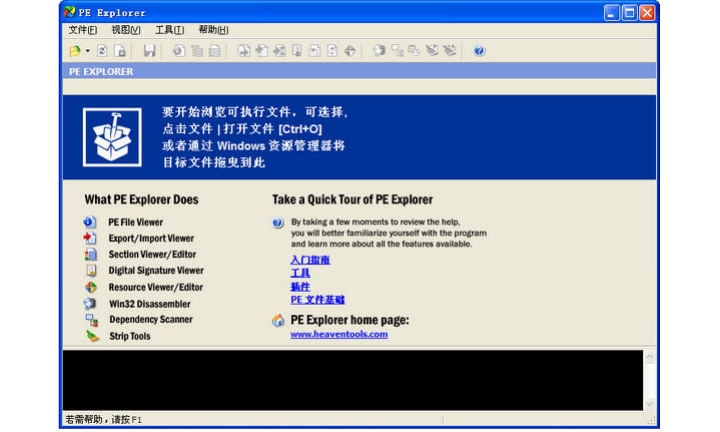The image size is (720, 432).
Task: Open the 工具(T) menu
Action: pyautogui.click(x=169, y=30)
